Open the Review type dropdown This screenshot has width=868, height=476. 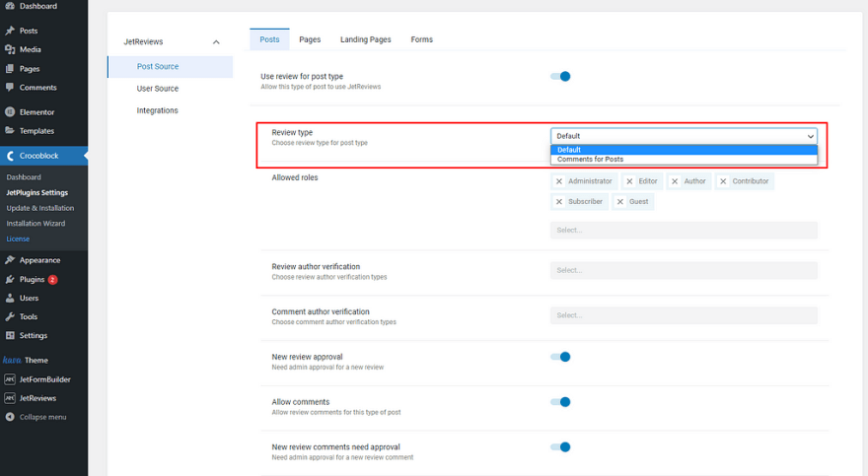click(684, 136)
